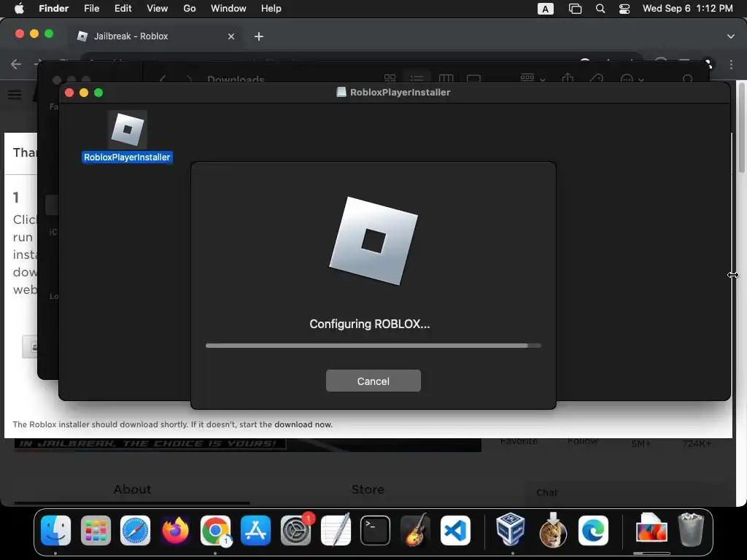Open Launchpad from the Dock
Screen dimensions: 747x560
(96, 530)
